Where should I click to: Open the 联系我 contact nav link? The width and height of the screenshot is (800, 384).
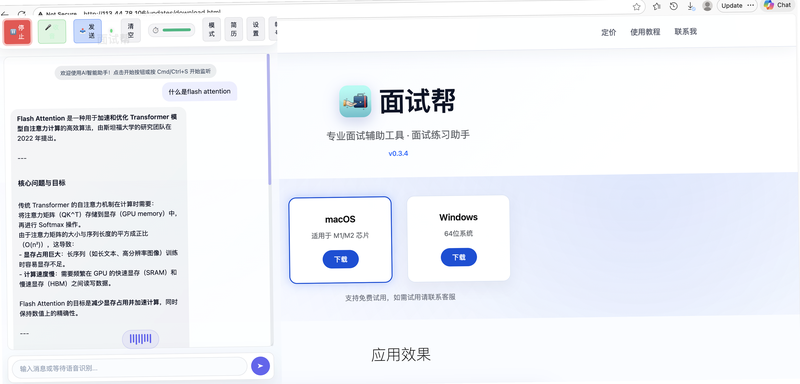click(x=686, y=32)
